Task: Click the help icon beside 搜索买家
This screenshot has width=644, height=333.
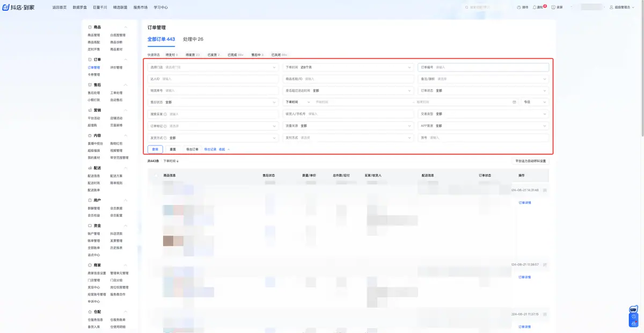Action: pyautogui.click(x=165, y=114)
